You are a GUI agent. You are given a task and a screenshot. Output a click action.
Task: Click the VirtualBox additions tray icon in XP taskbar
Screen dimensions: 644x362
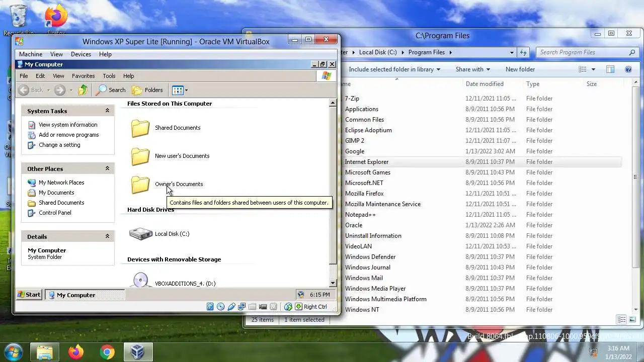point(300,295)
